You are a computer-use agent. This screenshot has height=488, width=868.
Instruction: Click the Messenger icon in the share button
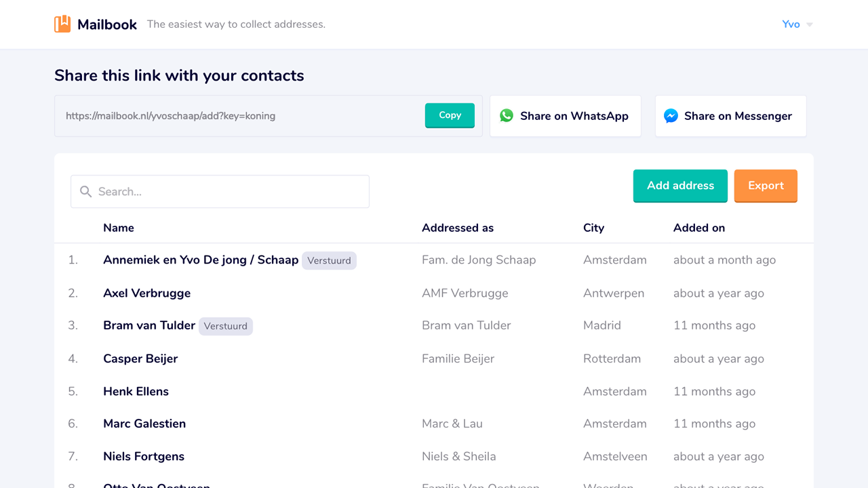pos(671,115)
